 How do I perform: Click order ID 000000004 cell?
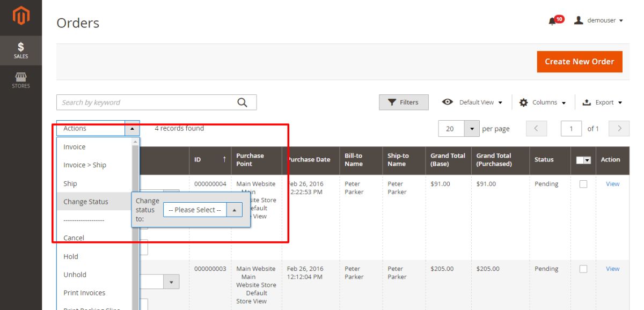(x=210, y=184)
